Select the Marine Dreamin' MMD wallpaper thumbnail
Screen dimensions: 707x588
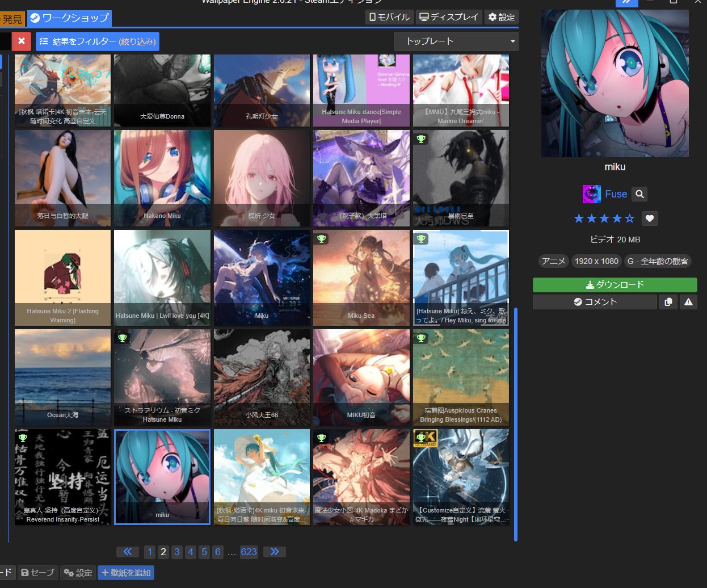tap(461, 90)
